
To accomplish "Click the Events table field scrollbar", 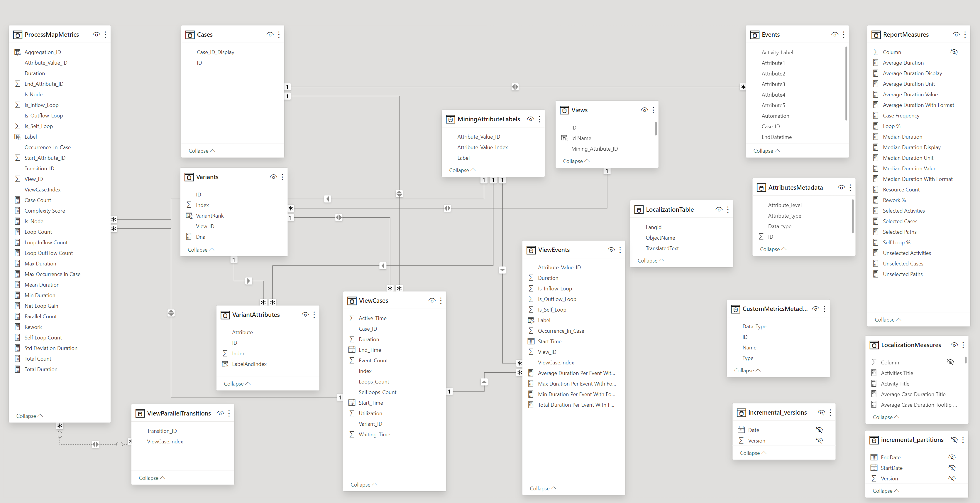I will (x=846, y=84).
